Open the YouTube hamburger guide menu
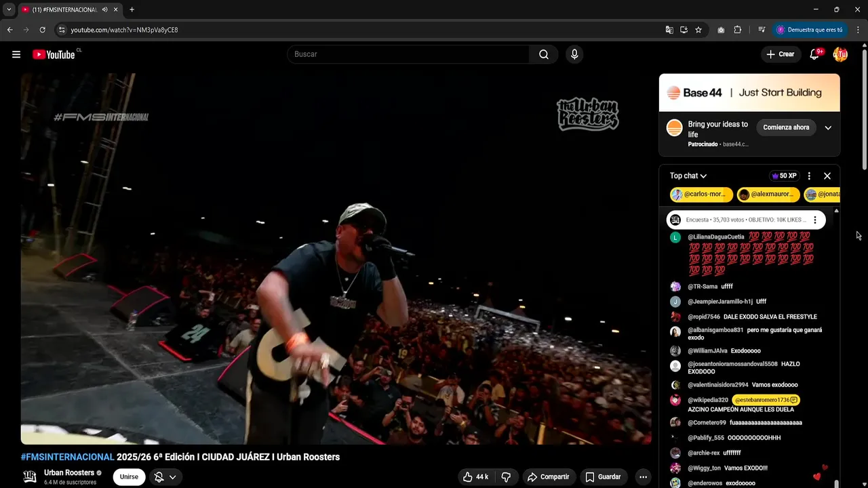 (x=16, y=54)
